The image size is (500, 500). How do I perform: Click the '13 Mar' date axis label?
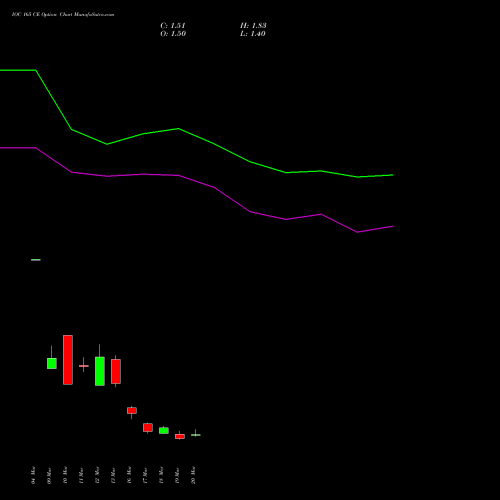[x=113, y=475]
